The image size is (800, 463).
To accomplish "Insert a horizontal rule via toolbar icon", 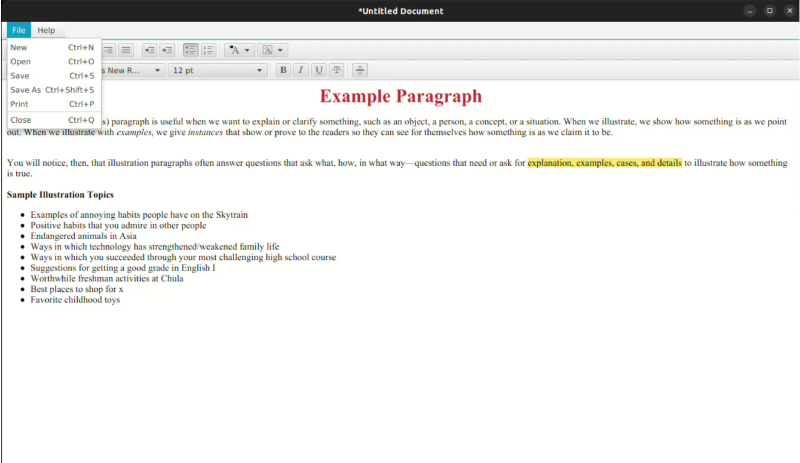I will (360, 70).
